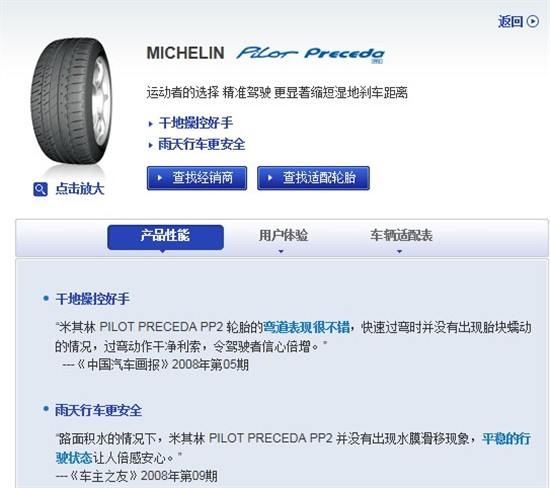Click the Pilot Preceda brand logo
Screen dimensions: 550x488
(x=310, y=54)
